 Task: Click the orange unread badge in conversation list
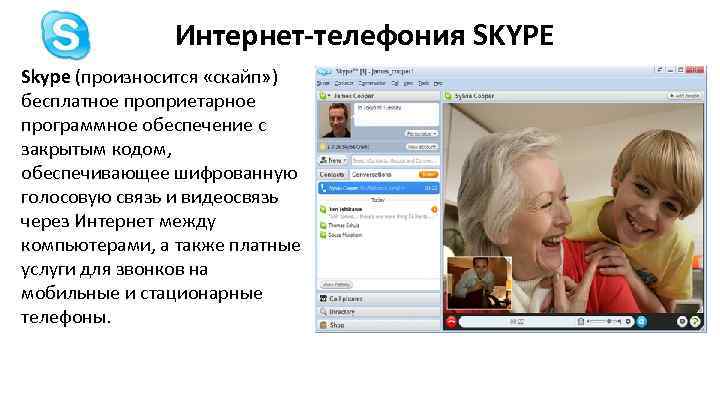[434, 209]
